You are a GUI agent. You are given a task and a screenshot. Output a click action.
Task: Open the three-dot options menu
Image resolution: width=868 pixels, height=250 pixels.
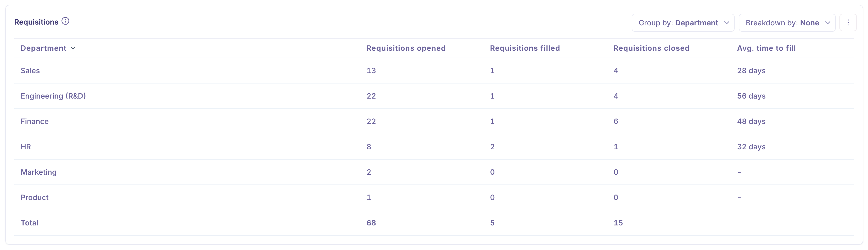848,22
